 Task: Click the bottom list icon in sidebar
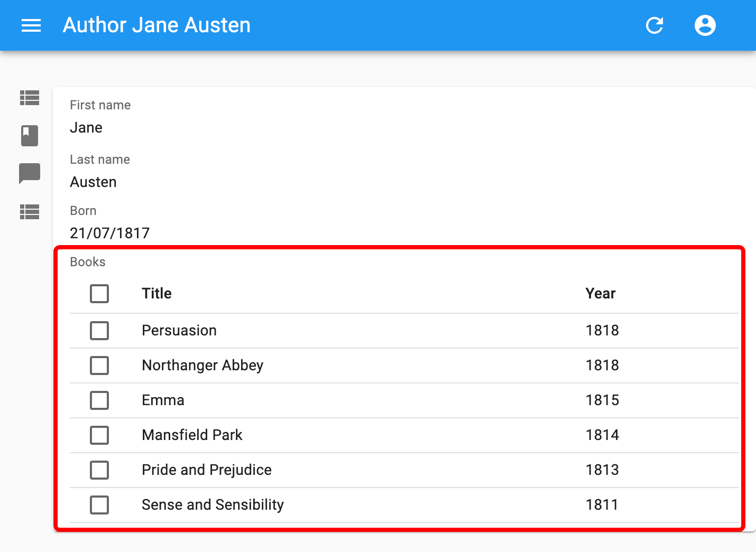tap(30, 212)
